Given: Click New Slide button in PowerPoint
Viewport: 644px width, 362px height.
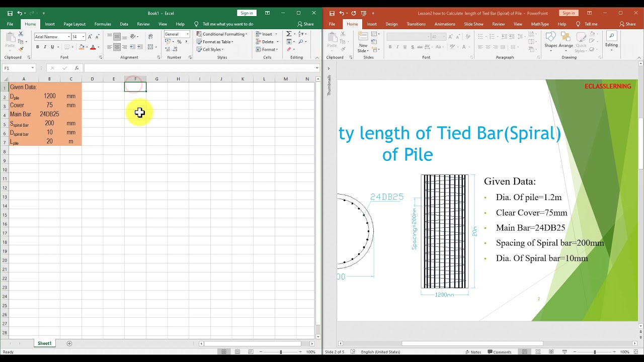Looking at the screenshot, I should pyautogui.click(x=363, y=42).
